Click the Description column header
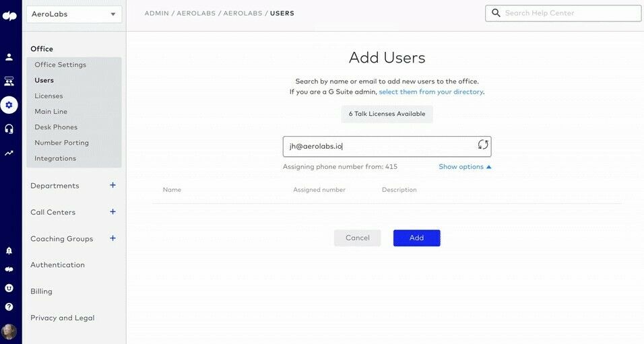This screenshot has width=644, height=344. click(399, 190)
